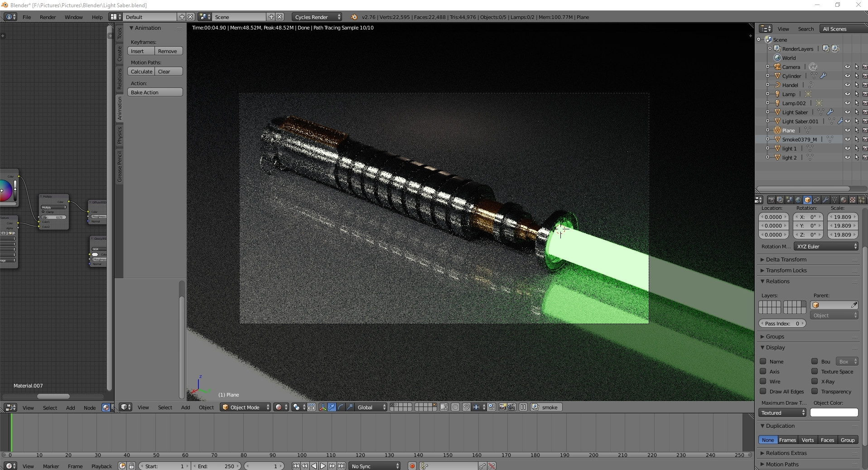Switch to the Physics tab in the tool shelf

click(119, 136)
